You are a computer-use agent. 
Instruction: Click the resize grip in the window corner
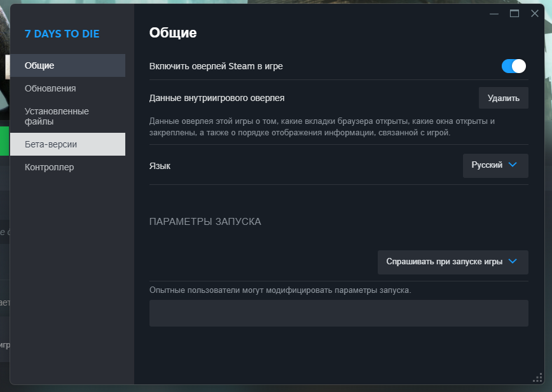click(537, 377)
